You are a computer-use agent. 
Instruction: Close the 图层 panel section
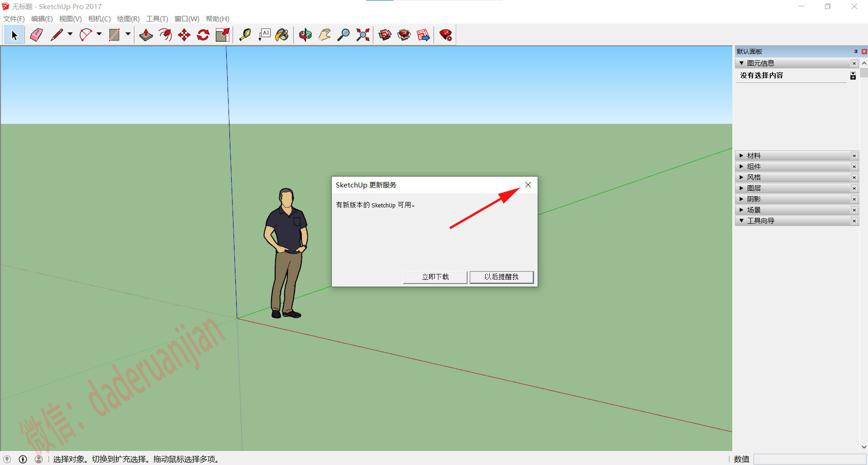click(854, 188)
